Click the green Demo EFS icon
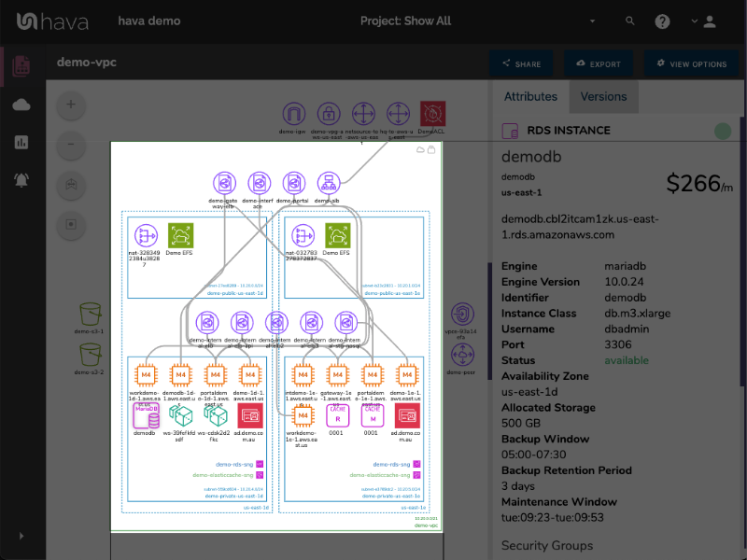Screen dimensions: 747x560 pyautogui.click(x=180, y=237)
